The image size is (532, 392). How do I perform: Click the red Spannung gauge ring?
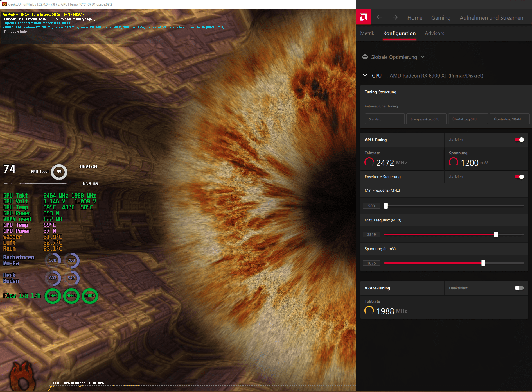point(454,162)
